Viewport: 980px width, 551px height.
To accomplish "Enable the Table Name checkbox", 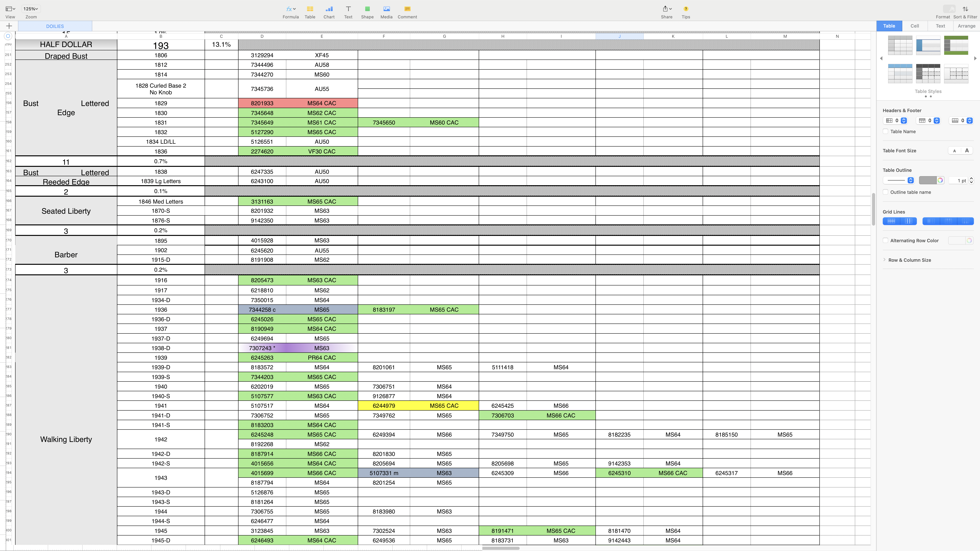I will click(x=885, y=132).
